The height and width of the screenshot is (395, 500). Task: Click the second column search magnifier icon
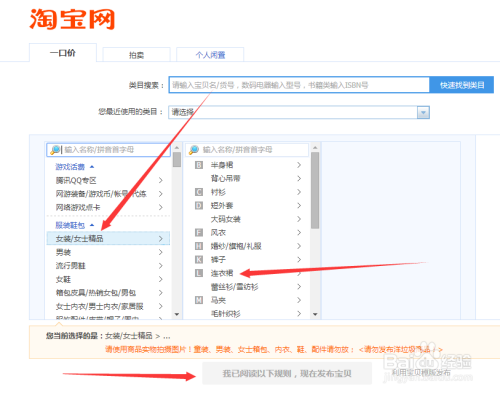[x=194, y=150]
